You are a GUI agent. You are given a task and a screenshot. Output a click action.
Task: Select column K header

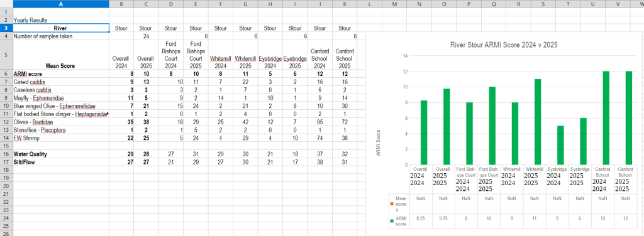click(x=344, y=4)
